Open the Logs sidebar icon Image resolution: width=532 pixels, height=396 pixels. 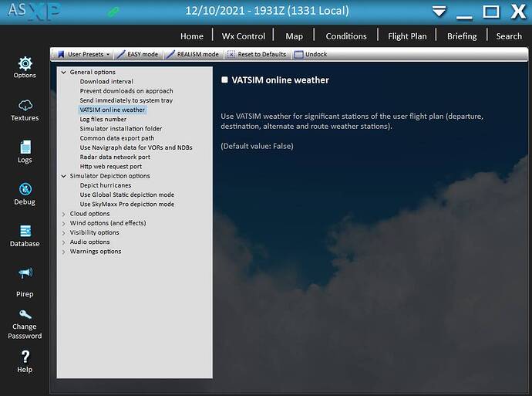25,147
